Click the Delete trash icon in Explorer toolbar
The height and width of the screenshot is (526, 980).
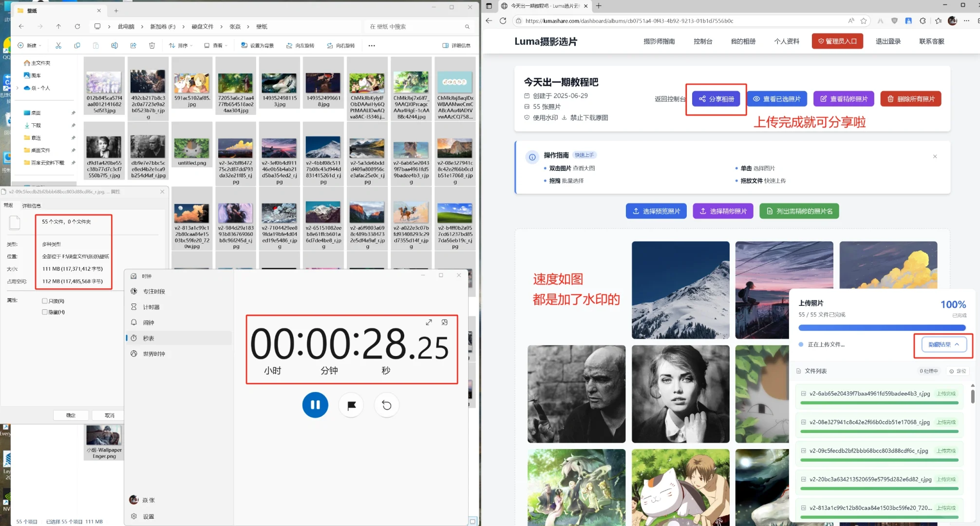click(x=152, y=45)
